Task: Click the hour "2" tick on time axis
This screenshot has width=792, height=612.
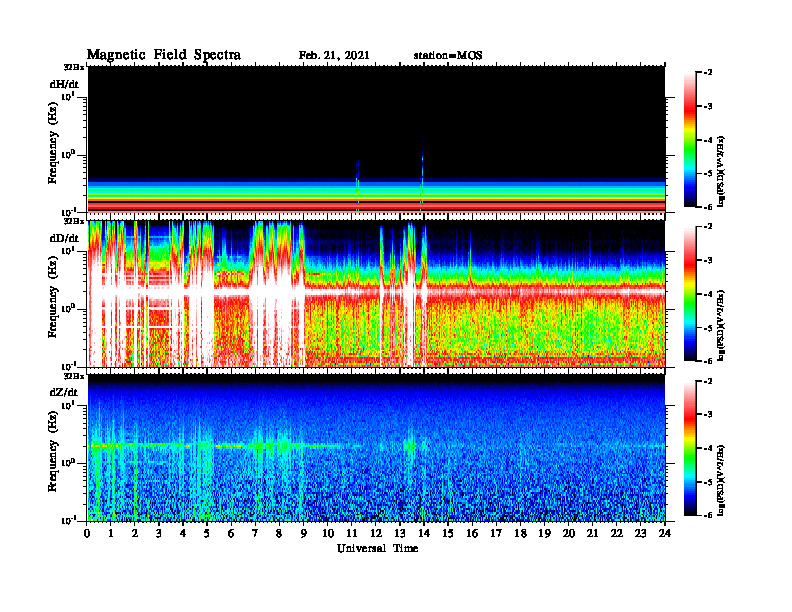Action: pos(135,534)
